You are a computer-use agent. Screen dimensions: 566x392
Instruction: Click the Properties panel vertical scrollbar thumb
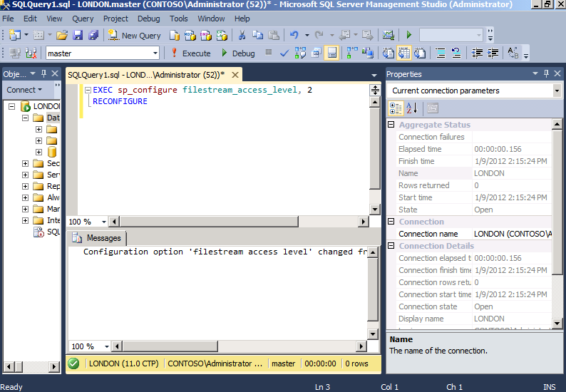point(557,202)
